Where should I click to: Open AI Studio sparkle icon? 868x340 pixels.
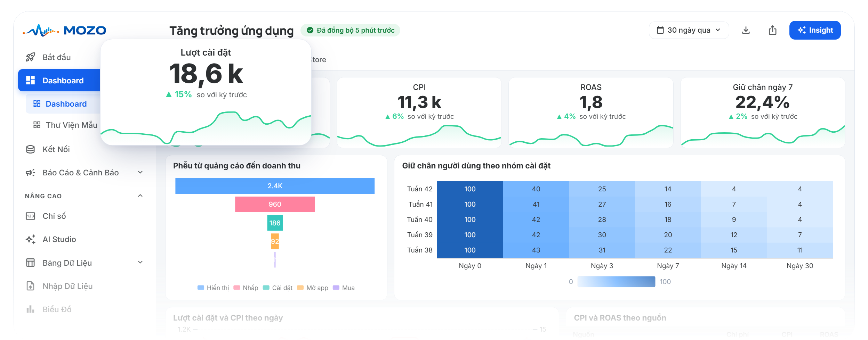click(x=31, y=239)
